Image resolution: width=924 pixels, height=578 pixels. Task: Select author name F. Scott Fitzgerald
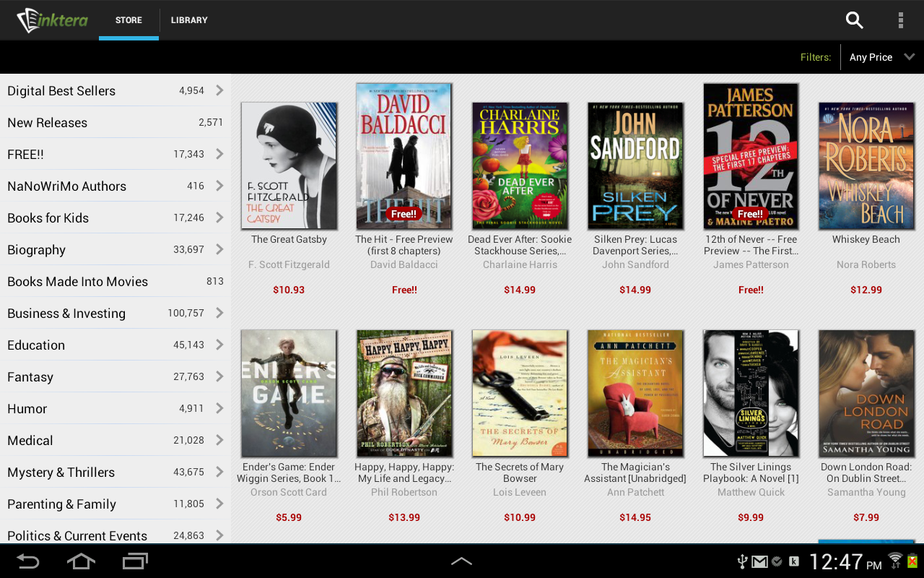[289, 264]
